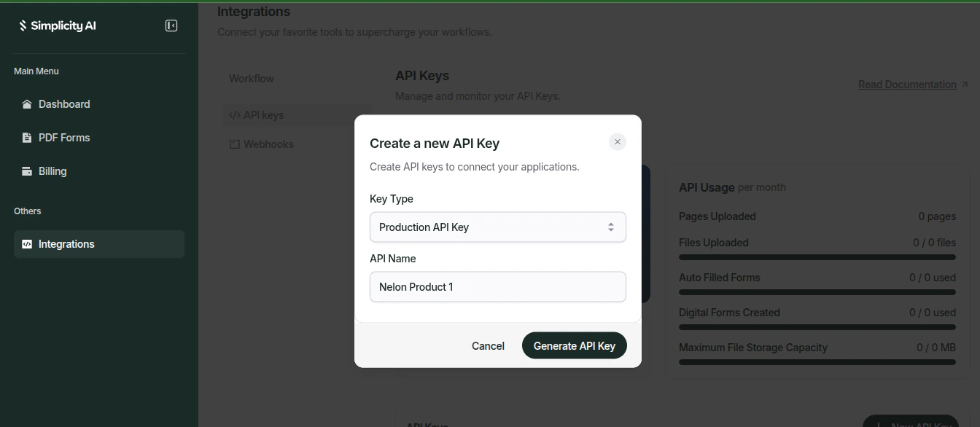Viewport: 980px width, 427px height.
Task: Click the Key Type stepper chevrons
Action: (611, 227)
